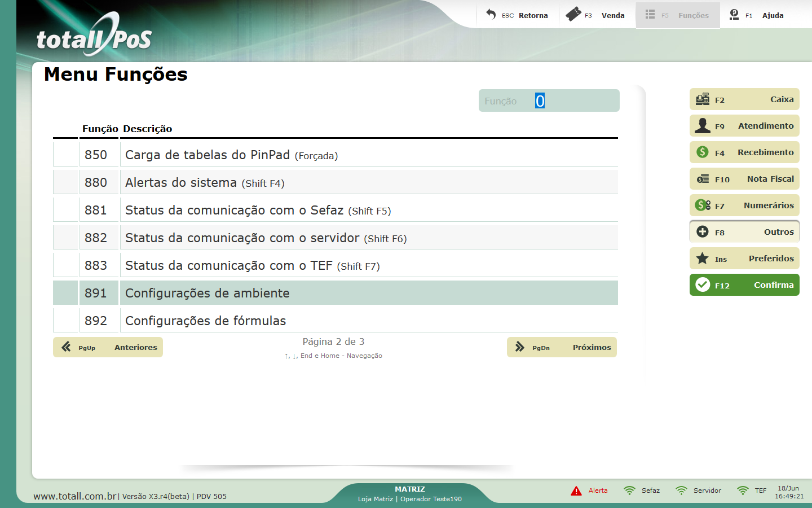
Task: Click the Função column header
Action: click(x=100, y=129)
